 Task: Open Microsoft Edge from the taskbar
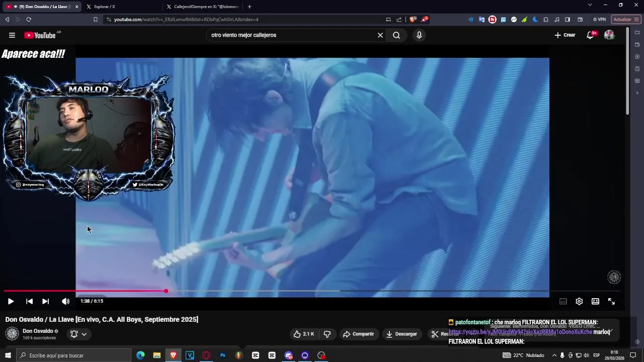(140, 355)
